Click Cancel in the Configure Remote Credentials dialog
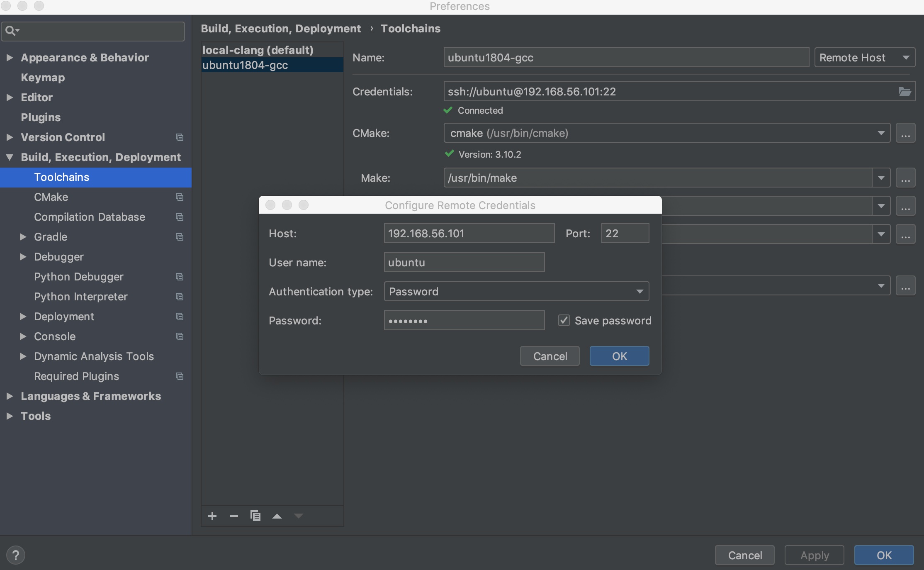 click(x=550, y=356)
